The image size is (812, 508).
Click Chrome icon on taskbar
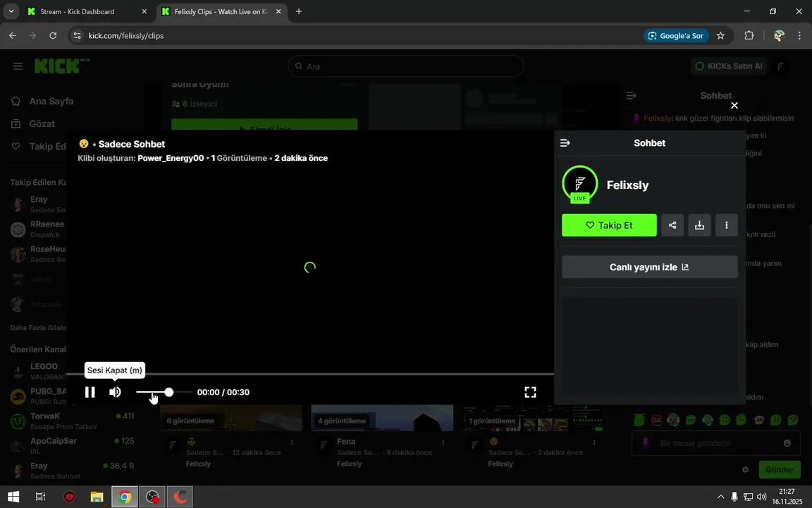tap(124, 497)
